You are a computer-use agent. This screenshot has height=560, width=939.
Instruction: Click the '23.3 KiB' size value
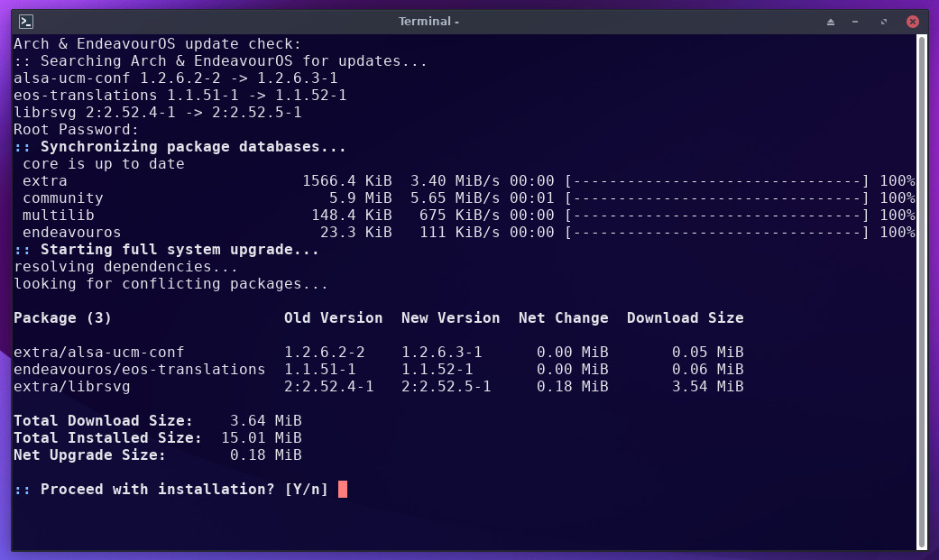coord(355,233)
